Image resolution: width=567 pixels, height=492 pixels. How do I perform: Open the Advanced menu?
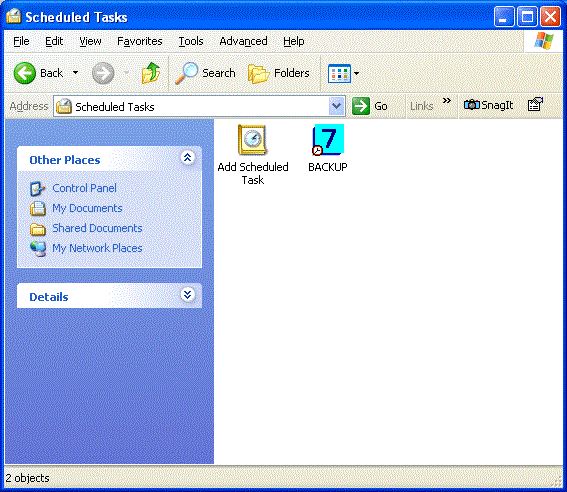coord(243,42)
